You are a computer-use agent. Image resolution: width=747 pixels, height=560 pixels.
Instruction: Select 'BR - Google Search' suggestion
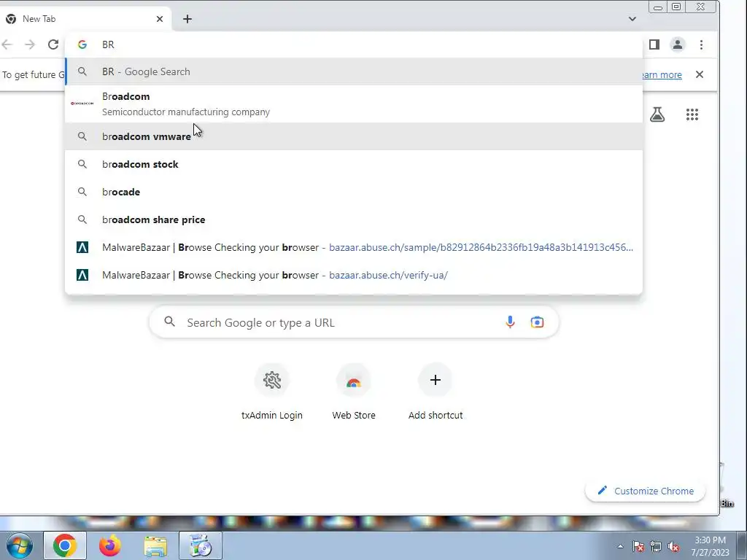tap(354, 71)
